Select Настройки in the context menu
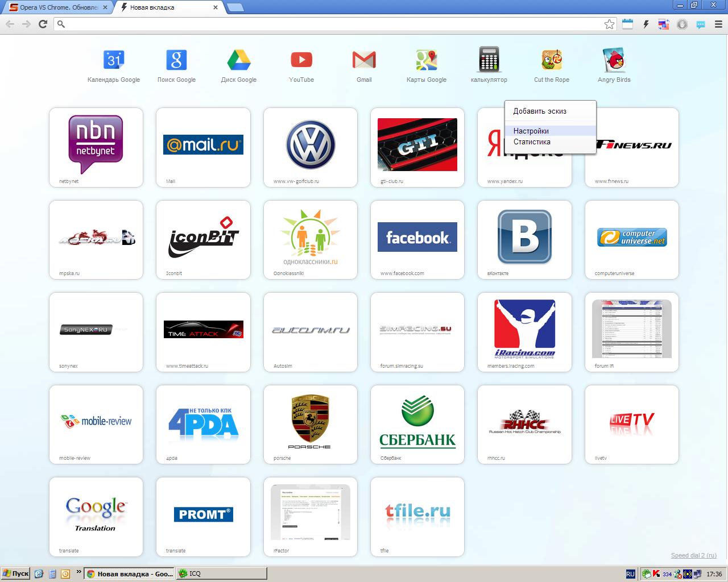This screenshot has width=728, height=582. [531, 131]
